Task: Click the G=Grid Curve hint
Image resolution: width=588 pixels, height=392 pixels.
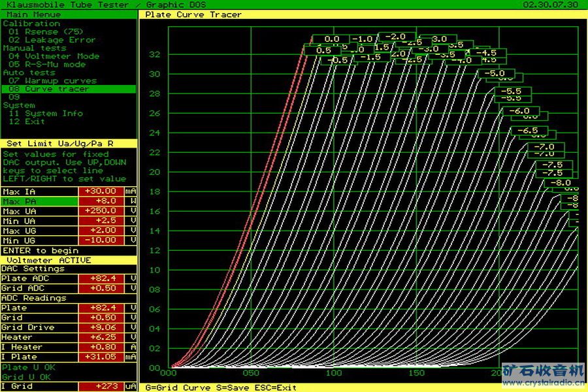Action: (178, 387)
